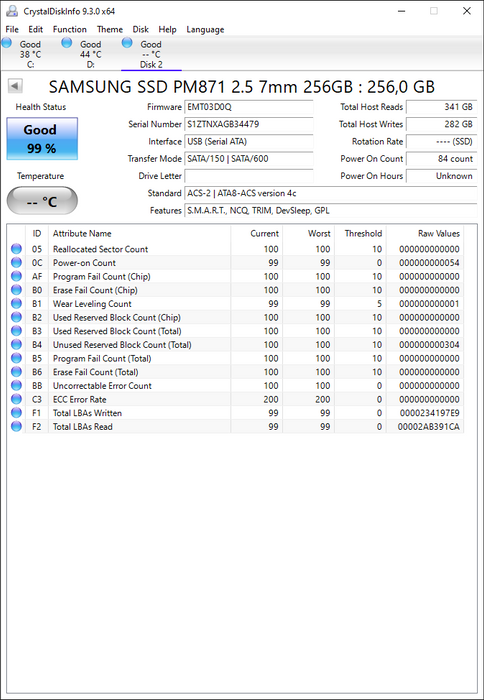Click the Transfer Mode field
The image size is (484, 700).
pyautogui.click(x=249, y=159)
